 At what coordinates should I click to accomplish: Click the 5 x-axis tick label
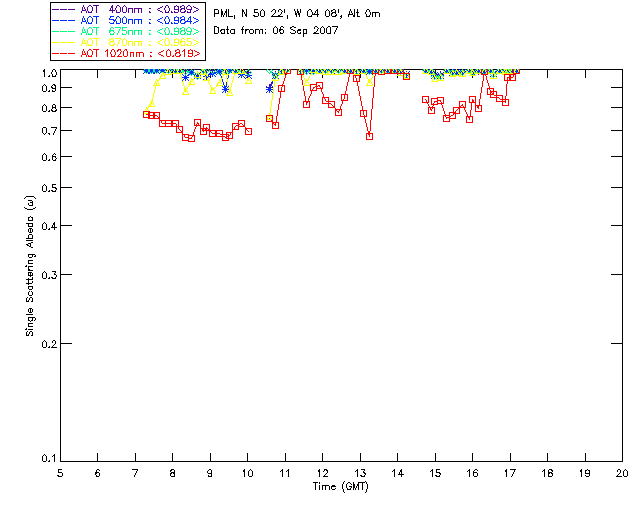(x=60, y=473)
